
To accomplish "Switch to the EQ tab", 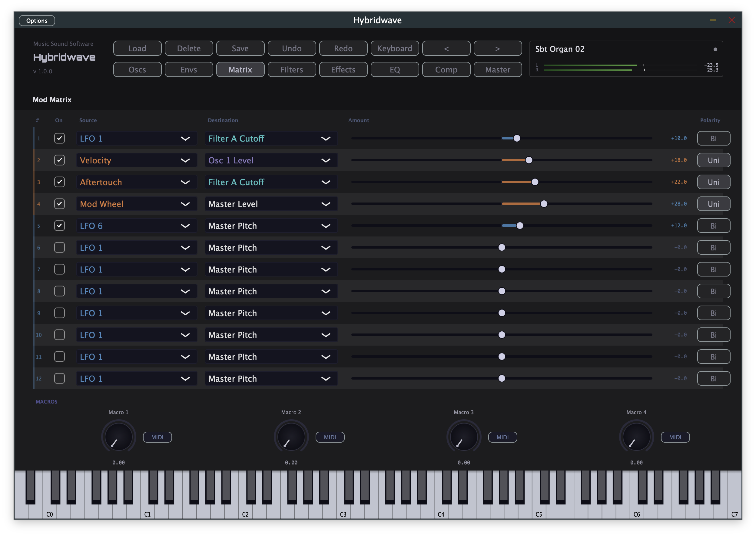I will pos(395,70).
